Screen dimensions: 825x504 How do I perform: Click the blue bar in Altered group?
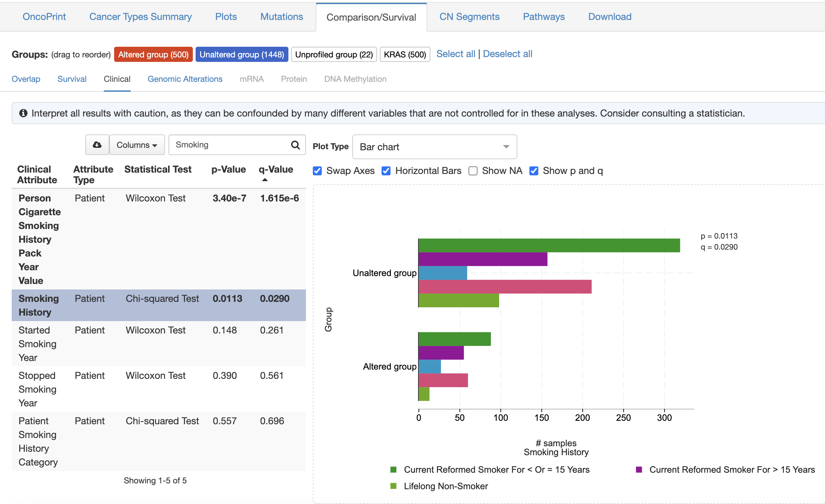[x=430, y=366]
